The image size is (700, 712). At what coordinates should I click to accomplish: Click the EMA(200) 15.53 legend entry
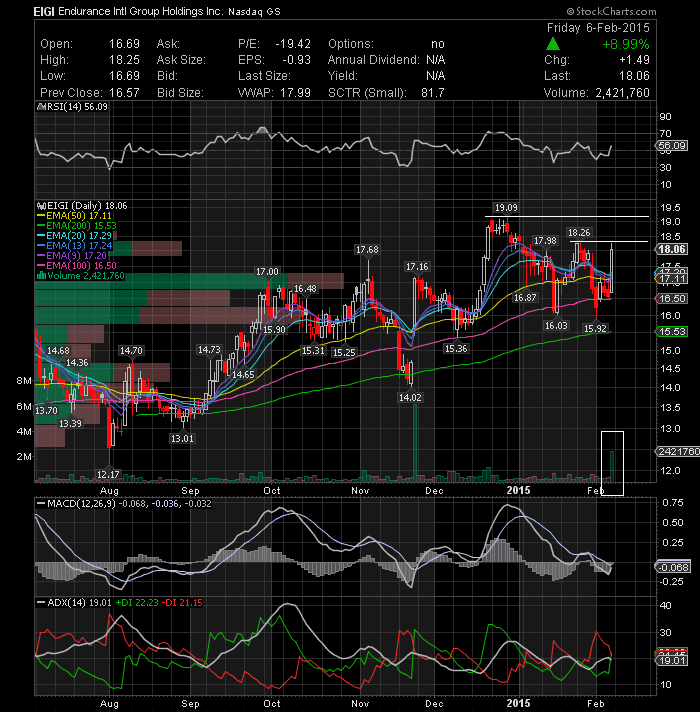[x=77, y=226]
